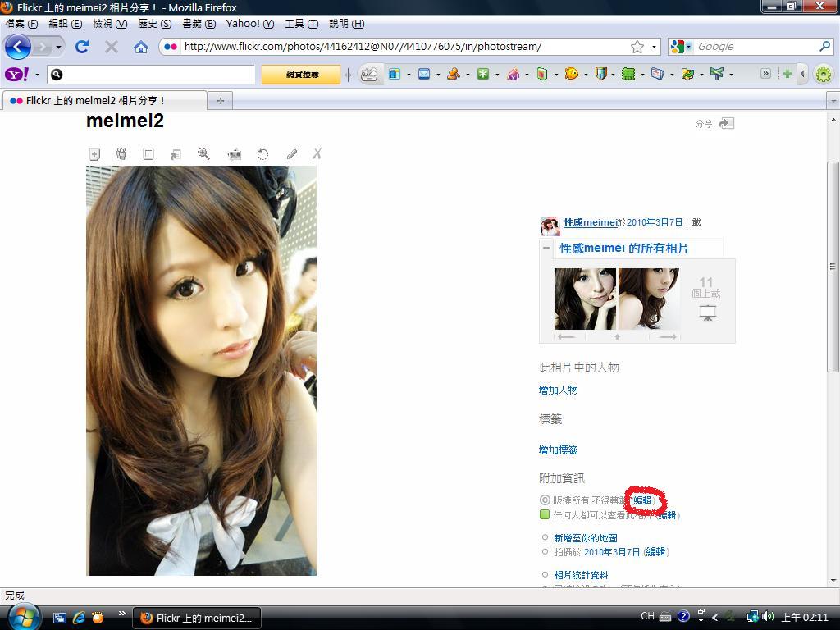Image resolution: width=840 pixels, height=630 pixels.
Task: Open the 書籤 (B) menu
Action: click(x=199, y=24)
